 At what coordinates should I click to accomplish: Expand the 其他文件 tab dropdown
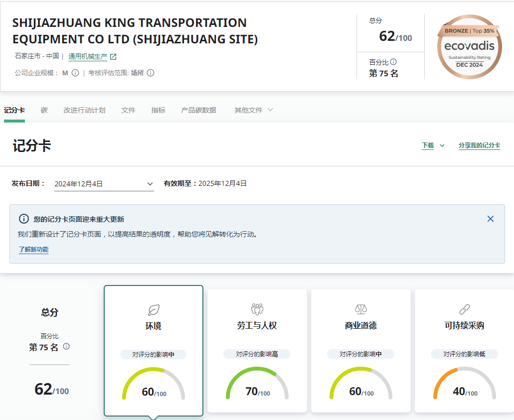tap(254, 110)
